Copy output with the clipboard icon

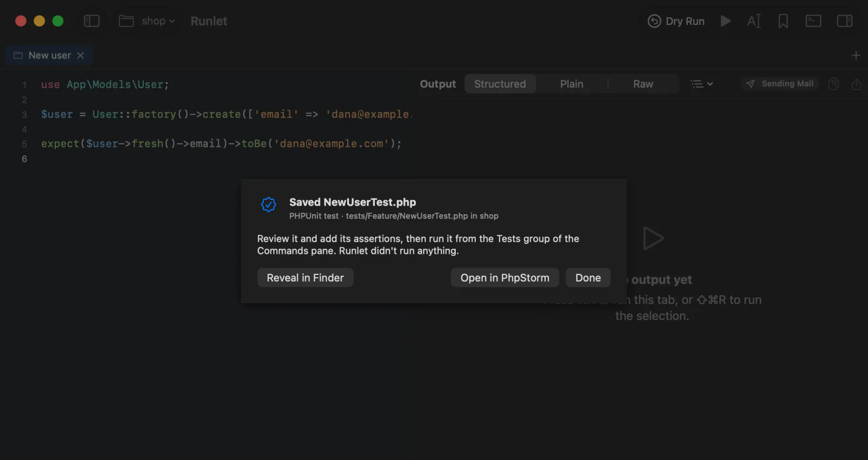[x=834, y=84]
